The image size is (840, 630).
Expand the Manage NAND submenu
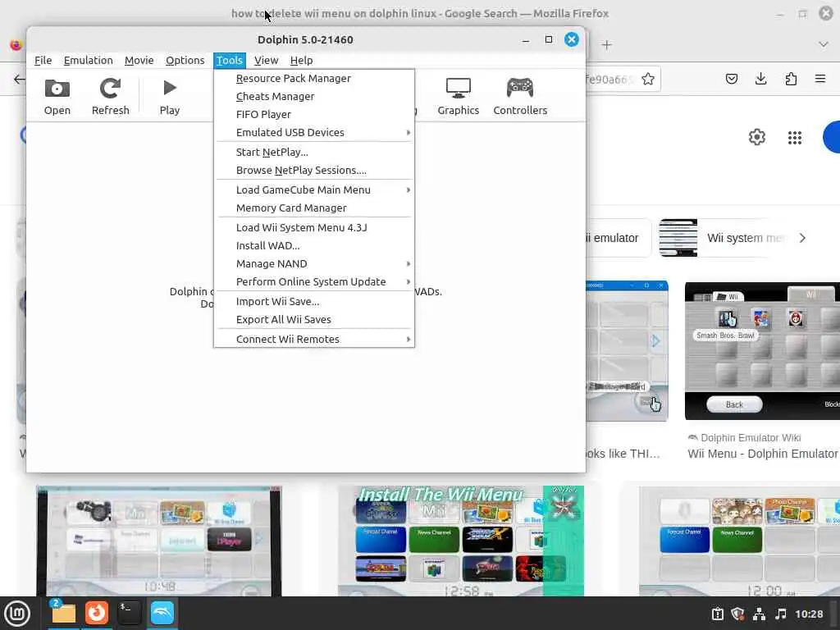click(x=314, y=263)
